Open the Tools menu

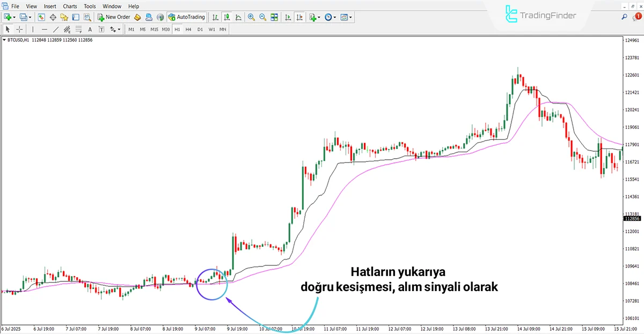point(89,6)
